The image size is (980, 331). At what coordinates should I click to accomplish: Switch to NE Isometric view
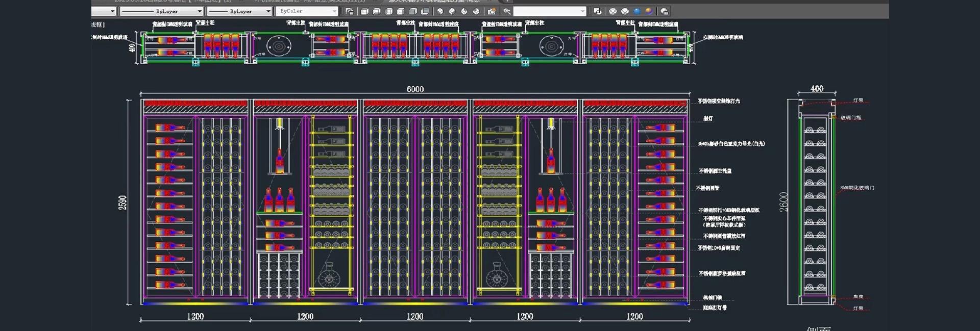pyautogui.click(x=464, y=11)
